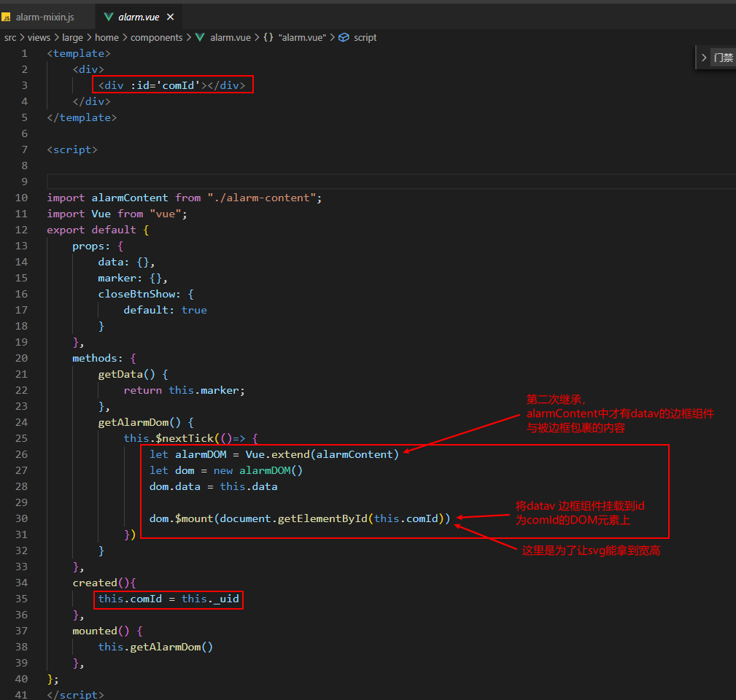Viewport: 736px width, 700px height.
Task: Click the curly braces symbol icon in breadcrumb
Action: pyautogui.click(x=268, y=37)
